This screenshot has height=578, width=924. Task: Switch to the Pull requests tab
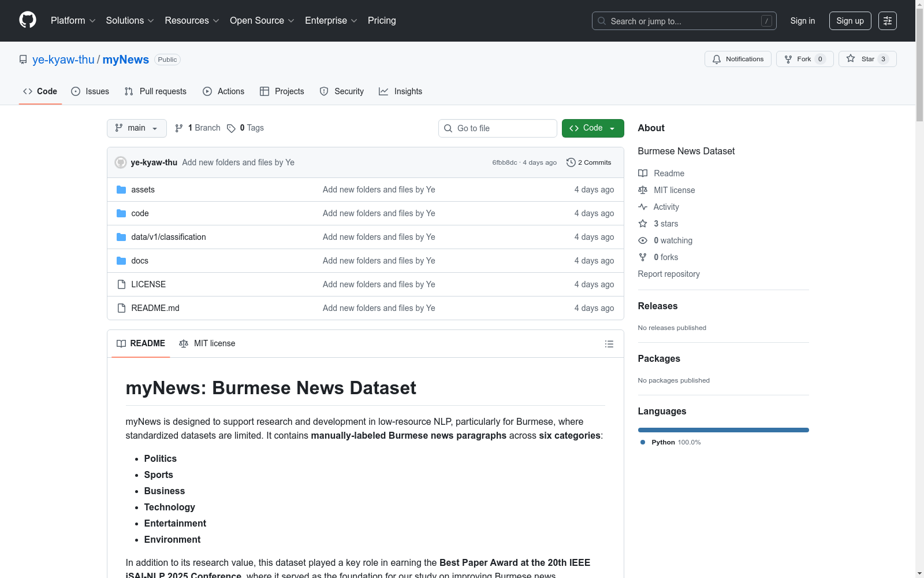pos(155,91)
